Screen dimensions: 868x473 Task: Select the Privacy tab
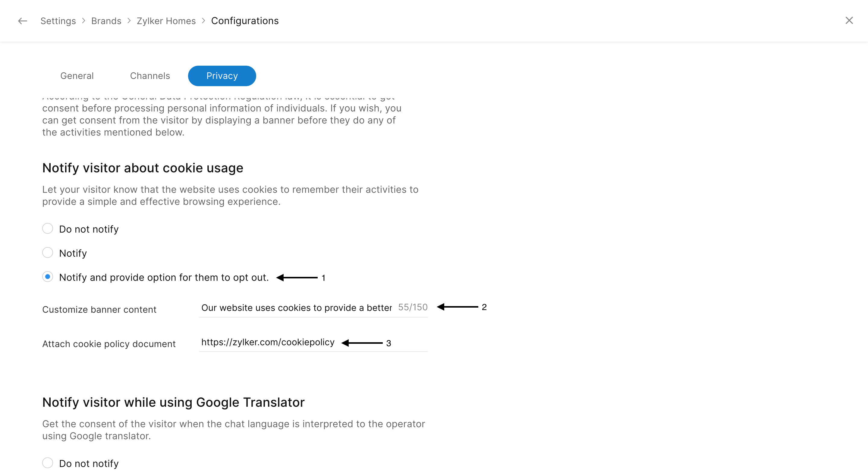point(222,76)
